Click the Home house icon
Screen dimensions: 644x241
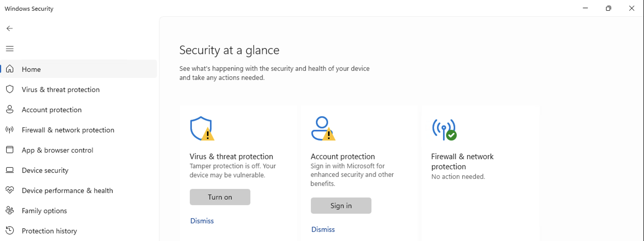point(10,69)
